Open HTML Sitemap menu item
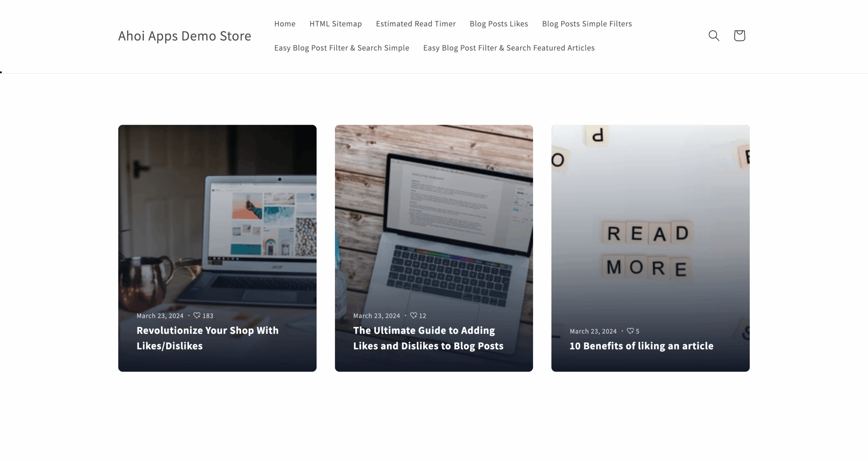The height and width of the screenshot is (461, 868). [336, 24]
